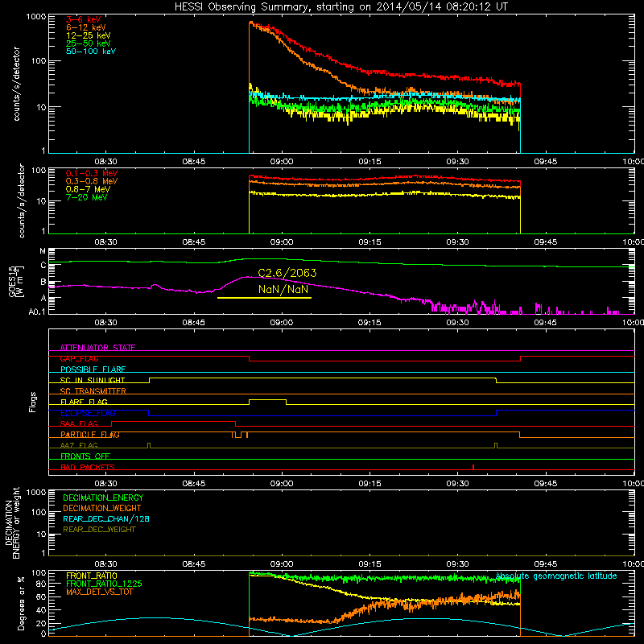
Task: Select the FRONTS_OFF flag label
Action: (x=85, y=456)
